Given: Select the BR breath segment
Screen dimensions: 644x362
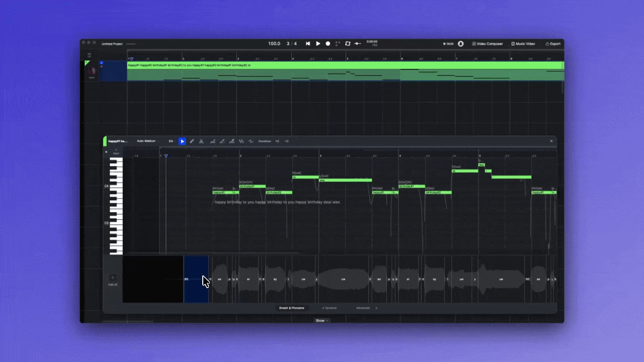Looking at the screenshot, I should point(196,279).
